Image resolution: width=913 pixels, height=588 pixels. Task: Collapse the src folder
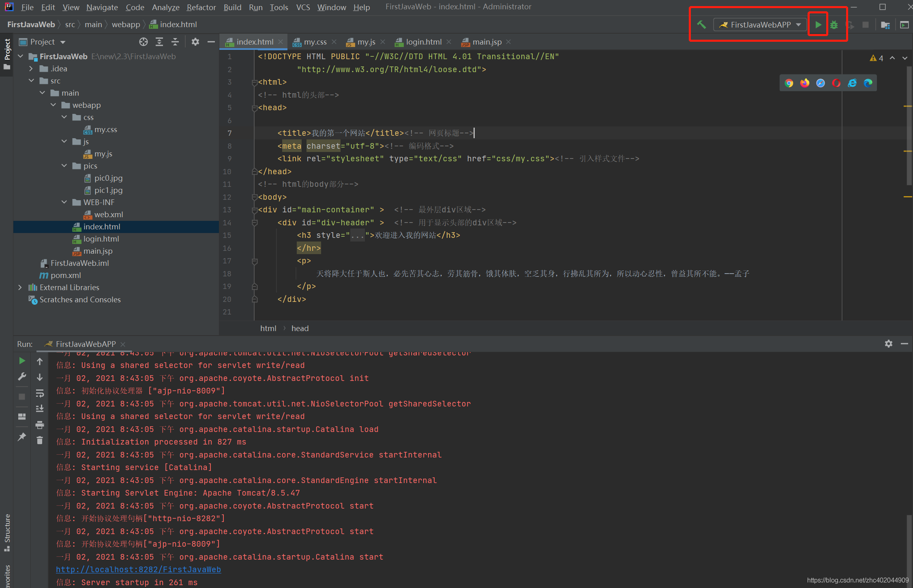pyautogui.click(x=31, y=81)
